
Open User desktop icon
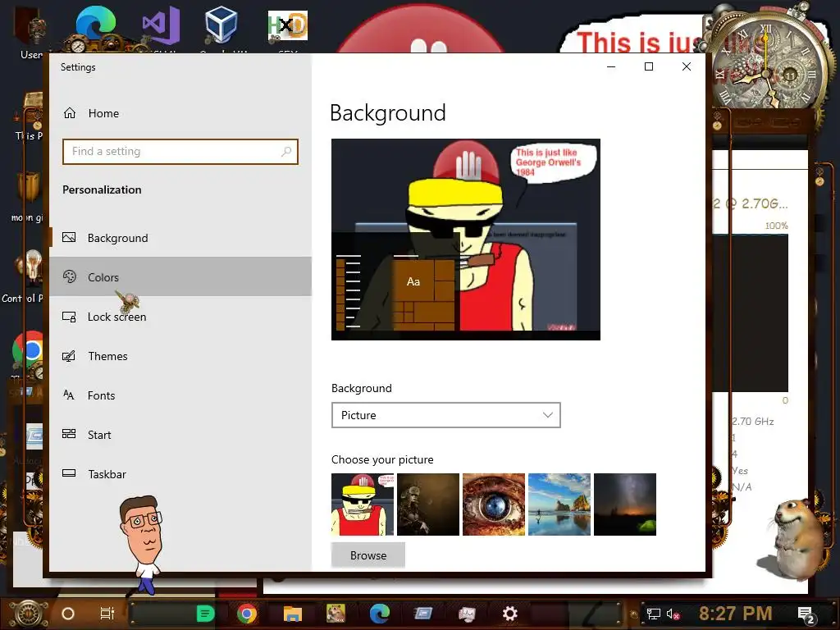coord(31,32)
